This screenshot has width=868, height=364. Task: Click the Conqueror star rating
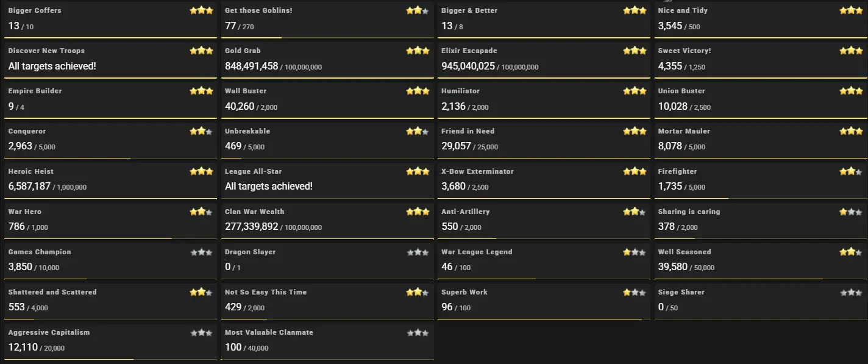click(201, 131)
